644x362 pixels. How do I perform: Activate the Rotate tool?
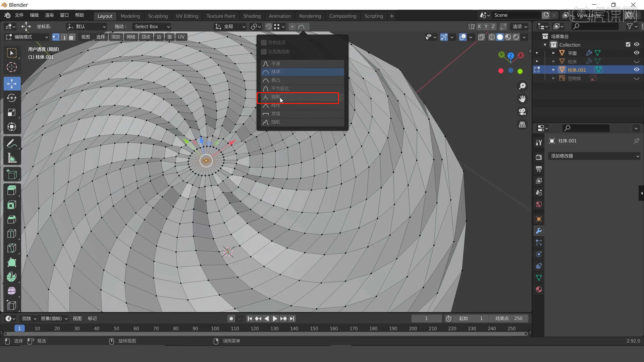point(12,98)
